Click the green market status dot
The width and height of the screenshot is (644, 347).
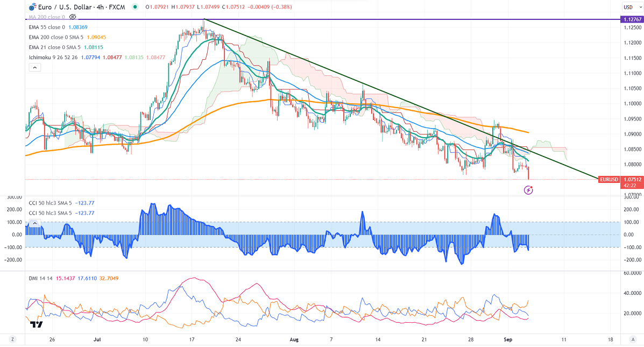tap(135, 7)
